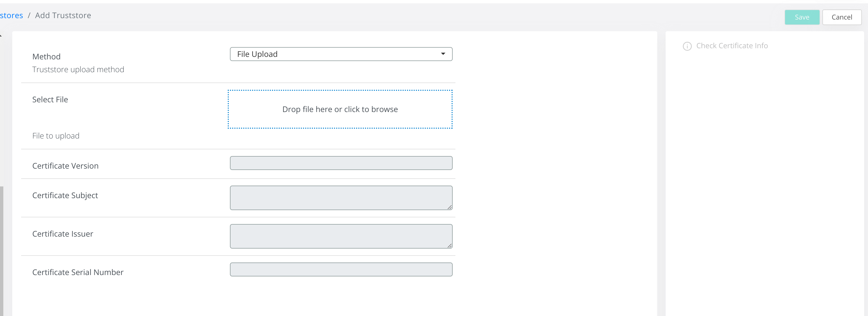Screen dimensions: 868x316
Task: Click the info icon beside Check Certificate Info
Action: pyautogui.click(x=687, y=46)
